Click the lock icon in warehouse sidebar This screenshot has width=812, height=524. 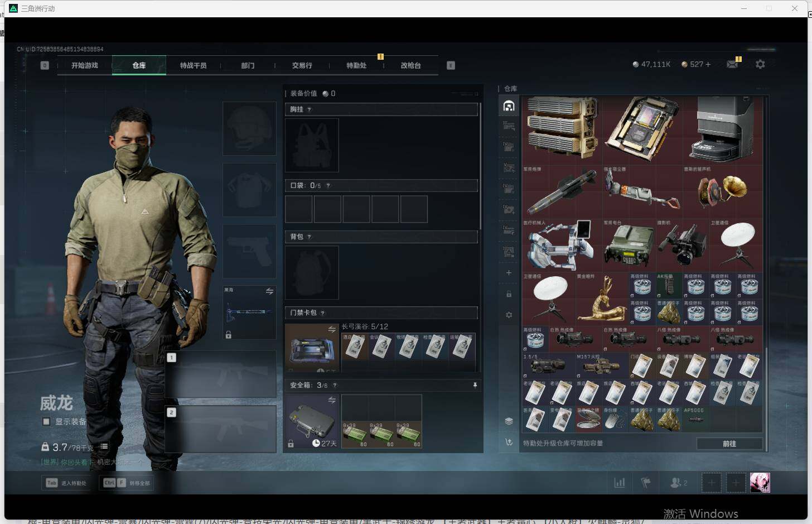click(509, 294)
